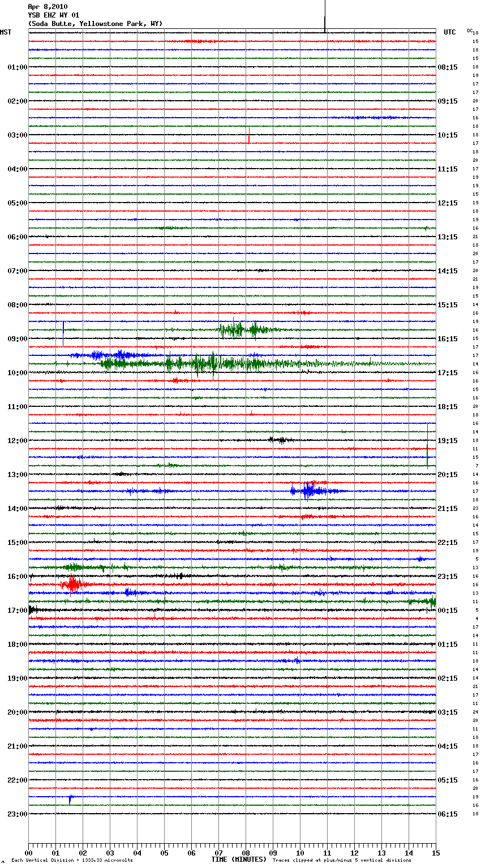Pick the 04:00 MST time label
The image size is (481, 868).
pyautogui.click(x=18, y=169)
